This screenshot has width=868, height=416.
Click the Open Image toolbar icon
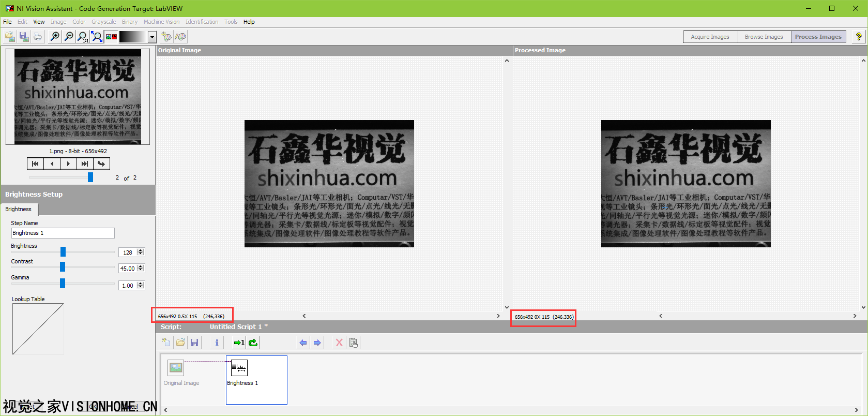tap(10, 37)
